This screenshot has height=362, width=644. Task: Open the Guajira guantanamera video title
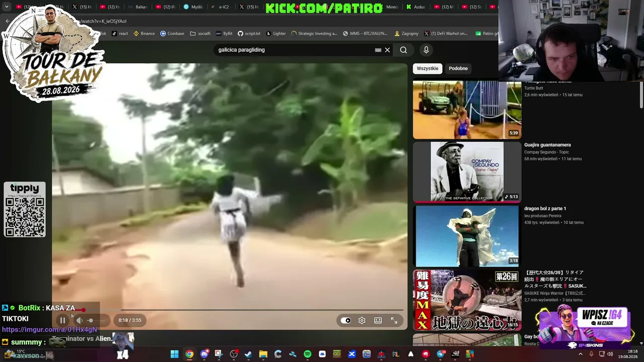click(547, 145)
